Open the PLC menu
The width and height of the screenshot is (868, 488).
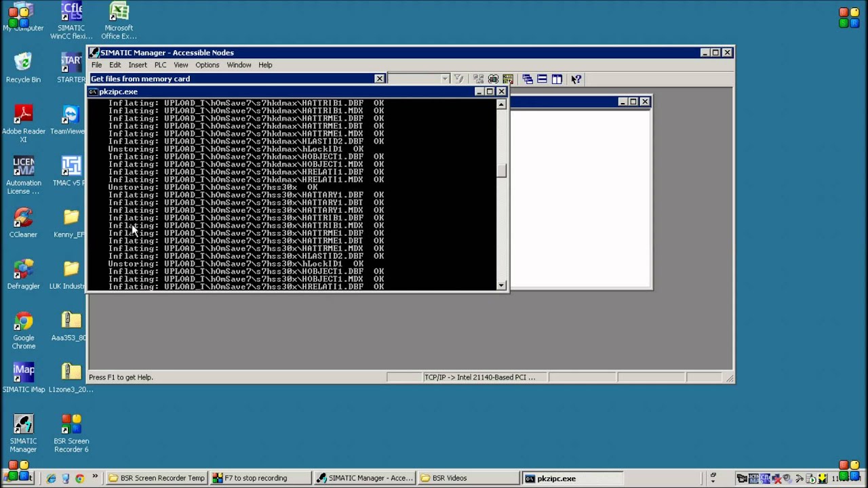pyautogui.click(x=160, y=65)
